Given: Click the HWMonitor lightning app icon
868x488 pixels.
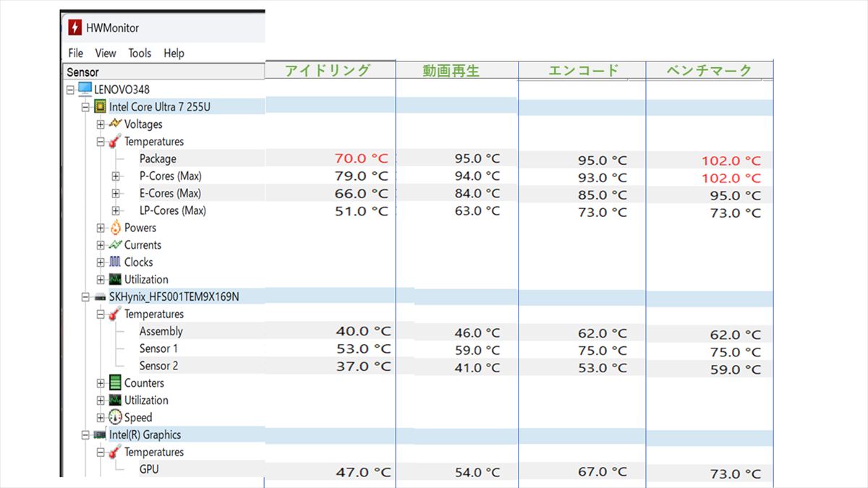Looking at the screenshot, I should point(75,27).
